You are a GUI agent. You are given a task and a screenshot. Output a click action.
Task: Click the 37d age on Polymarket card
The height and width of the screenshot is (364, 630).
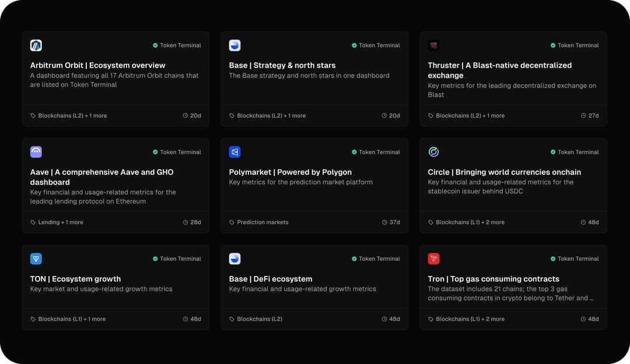pyautogui.click(x=394, y=222)
